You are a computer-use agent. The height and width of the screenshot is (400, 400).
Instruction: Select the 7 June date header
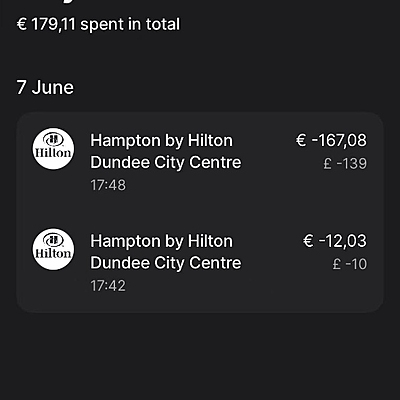coord(45,87)
